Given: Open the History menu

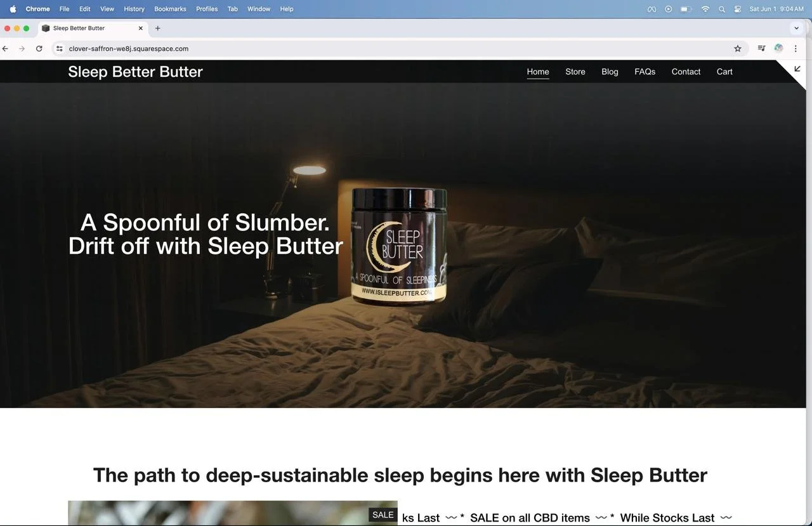Looking at the screenshot, I should (x=134, y=9).
